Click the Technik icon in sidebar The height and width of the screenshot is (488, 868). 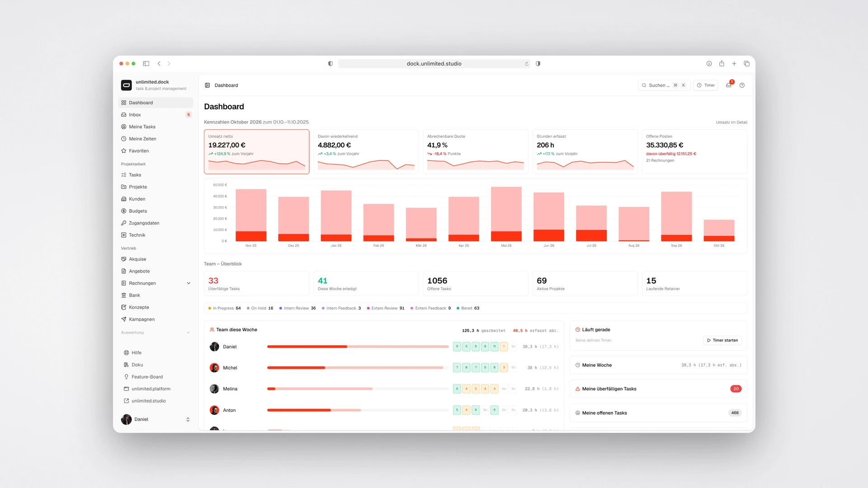click(x=124, y=235)
